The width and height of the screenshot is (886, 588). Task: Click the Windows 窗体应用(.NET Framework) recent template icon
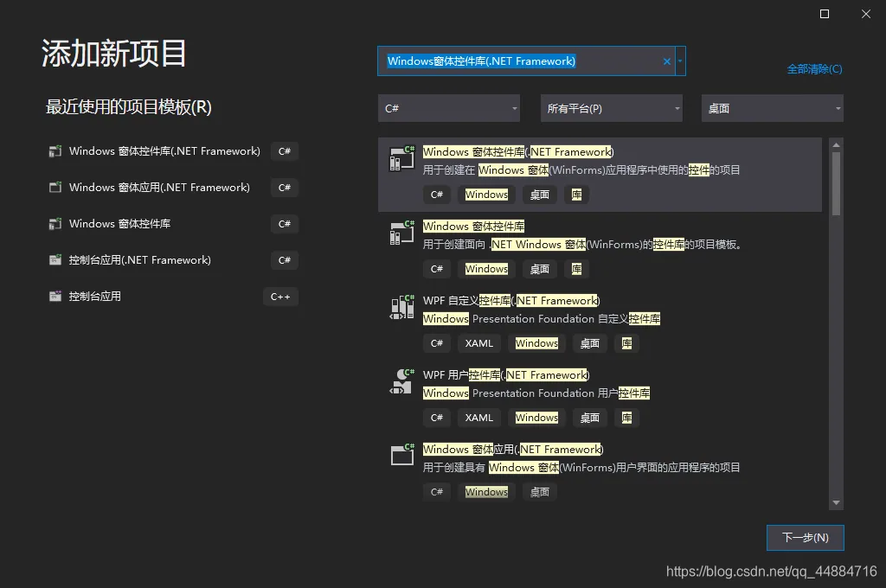[x=55, y=188]
